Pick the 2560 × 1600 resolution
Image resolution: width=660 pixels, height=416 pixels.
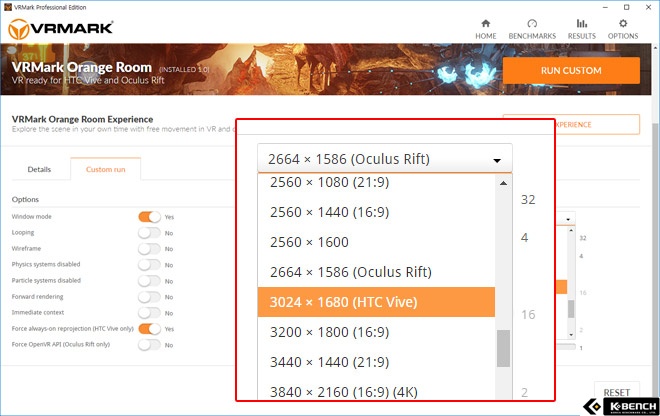pyautogui.click(x=376, y=242)
